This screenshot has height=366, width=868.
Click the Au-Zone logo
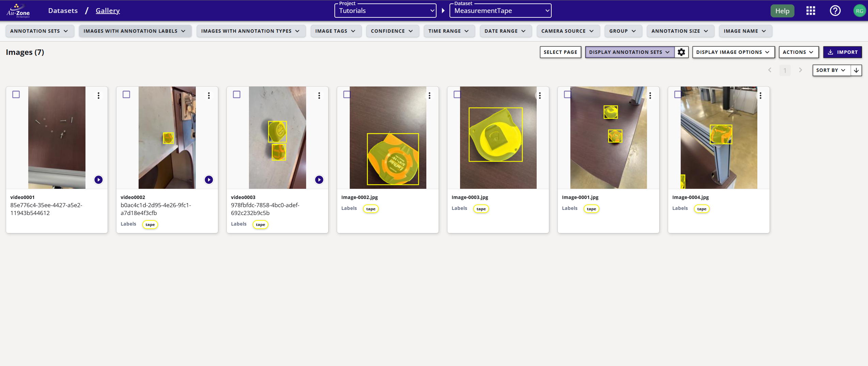pyautogui.click(x=18, y=11)
